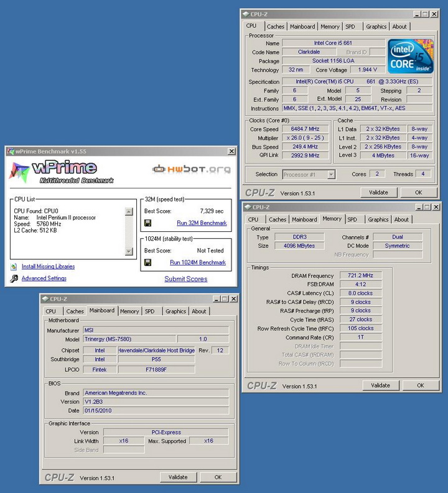Open Memory tab in top CPU-Z window
The image size is (448, 493).
pyautogui.click(x=330, y=27)
